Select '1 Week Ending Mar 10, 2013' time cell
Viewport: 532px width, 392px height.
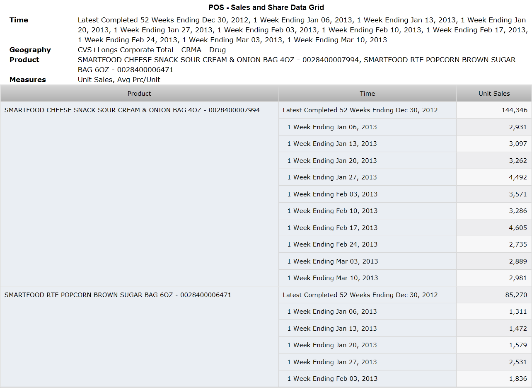click(368, 278)
